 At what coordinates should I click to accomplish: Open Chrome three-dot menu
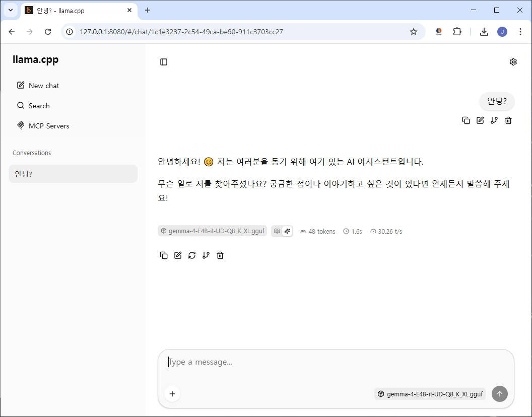click(x=520, y=32)
